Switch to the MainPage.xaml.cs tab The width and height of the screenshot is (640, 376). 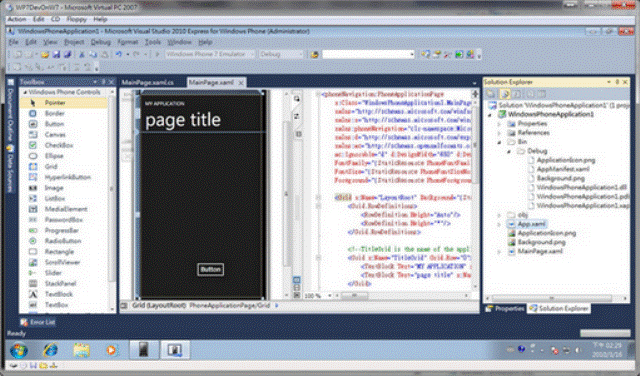tap(147, 82)
